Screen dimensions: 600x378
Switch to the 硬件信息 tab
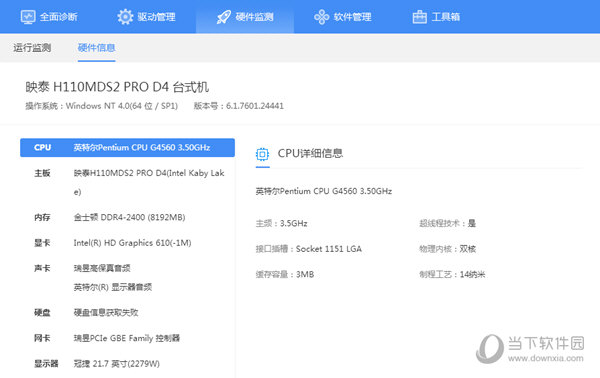(x=96, y=48)
